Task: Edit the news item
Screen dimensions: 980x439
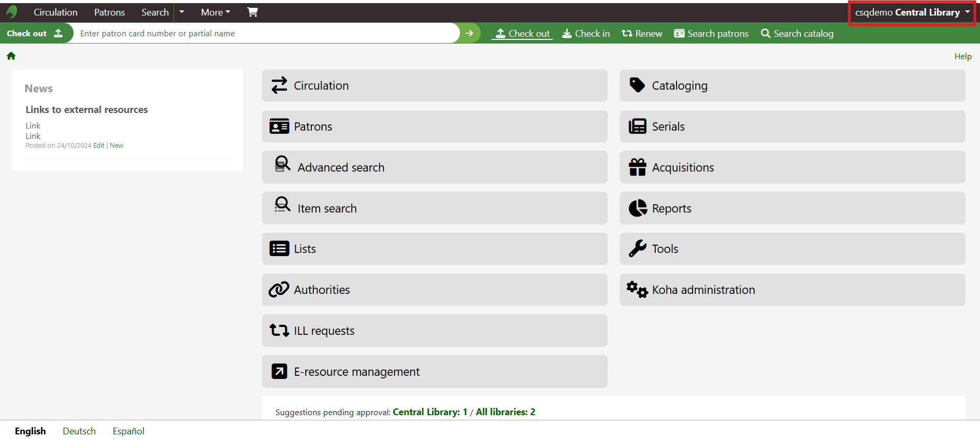Action: pyautogui.click(x=99, y=146)
